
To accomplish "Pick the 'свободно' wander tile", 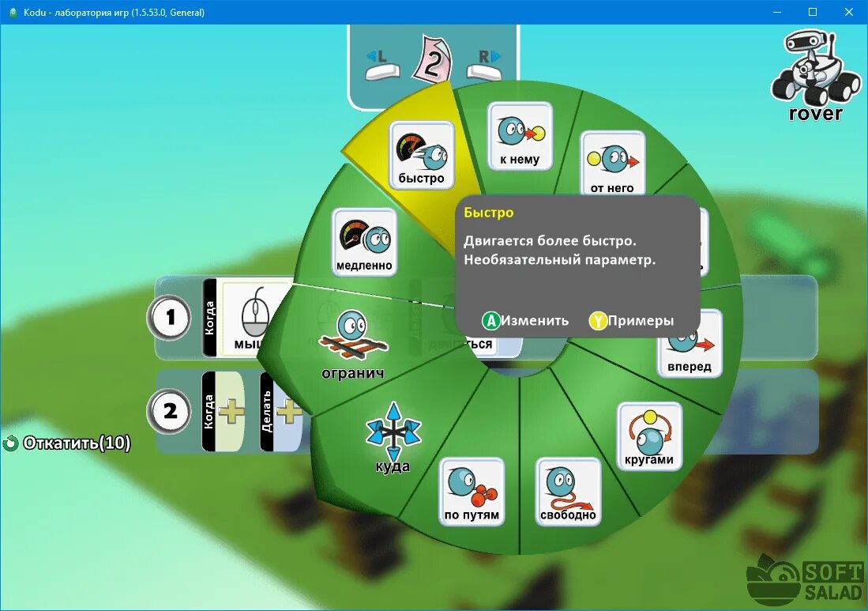I will click(x=568, y=492).
